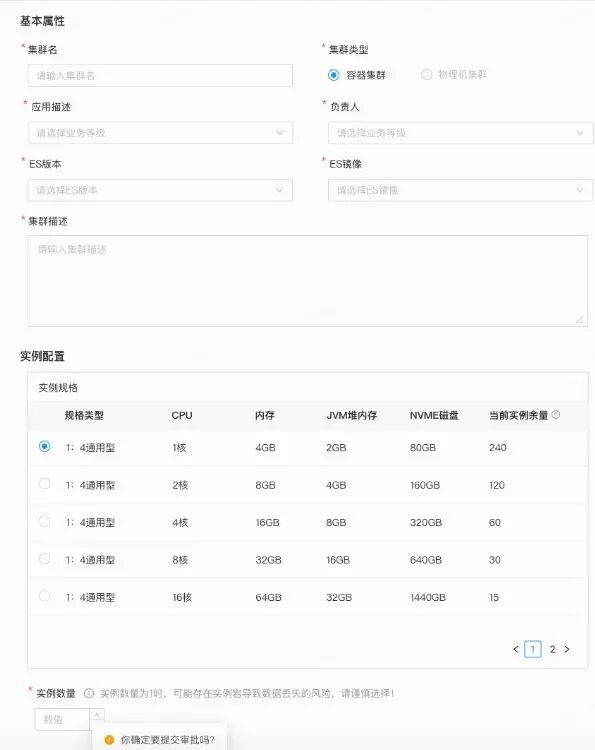Image resolution: width=595 pixels, height=750 pixels.
Task: Click the 内存 column header
Action: click(x=264, y=415)
